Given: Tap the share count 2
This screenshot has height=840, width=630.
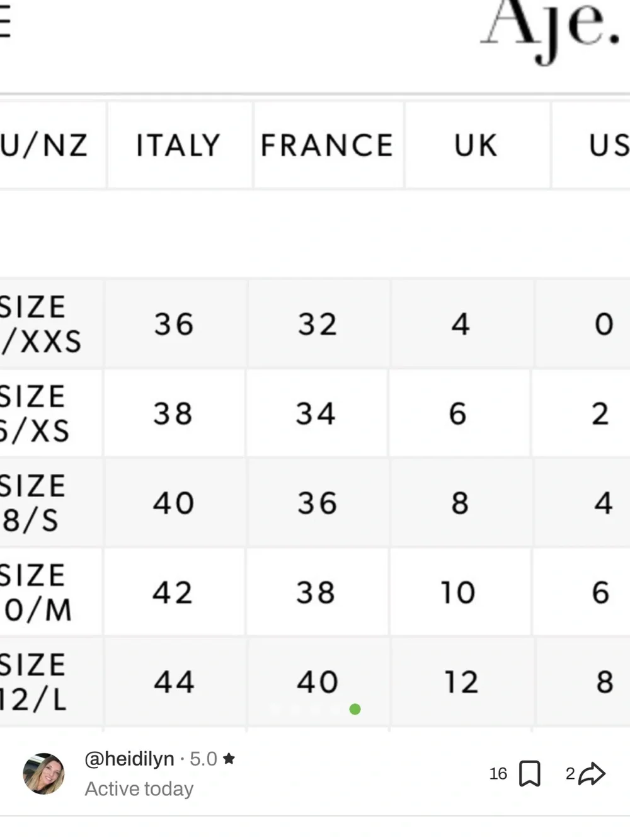Looking at the screenshot, I should point(570,774).
